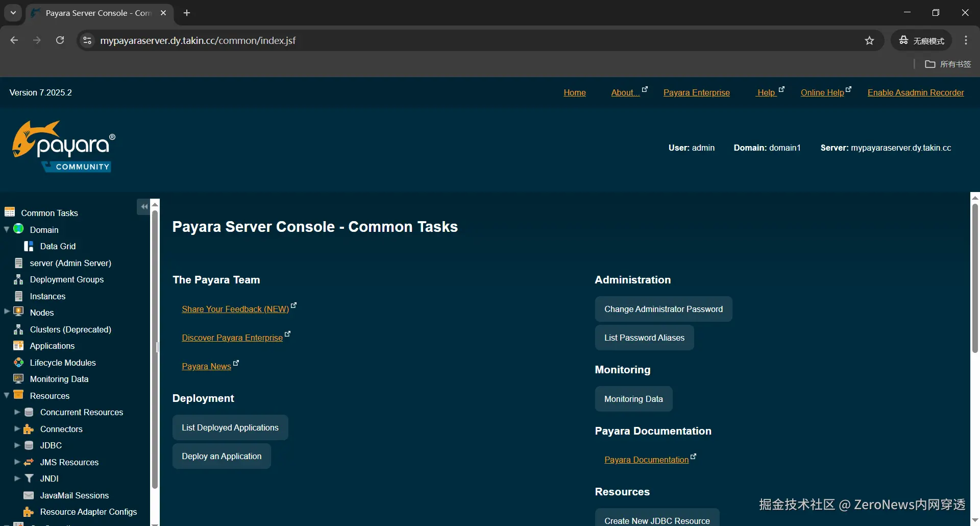
Task: Collapse the Domain tree node
Action: pos(7,229)
